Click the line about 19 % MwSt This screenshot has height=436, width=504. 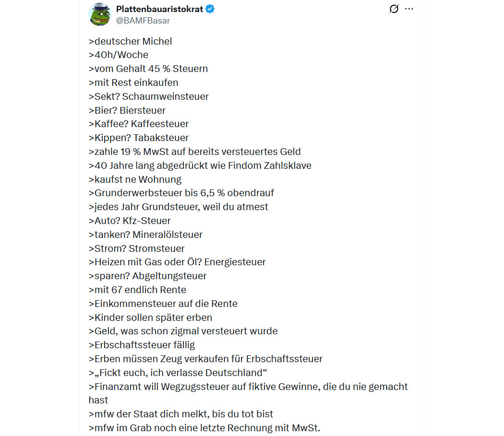195,152
